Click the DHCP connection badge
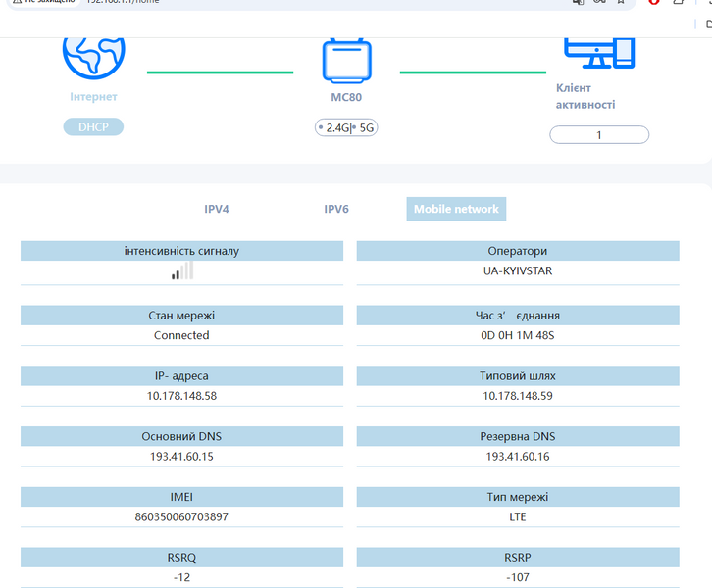 tap(93, 127)
